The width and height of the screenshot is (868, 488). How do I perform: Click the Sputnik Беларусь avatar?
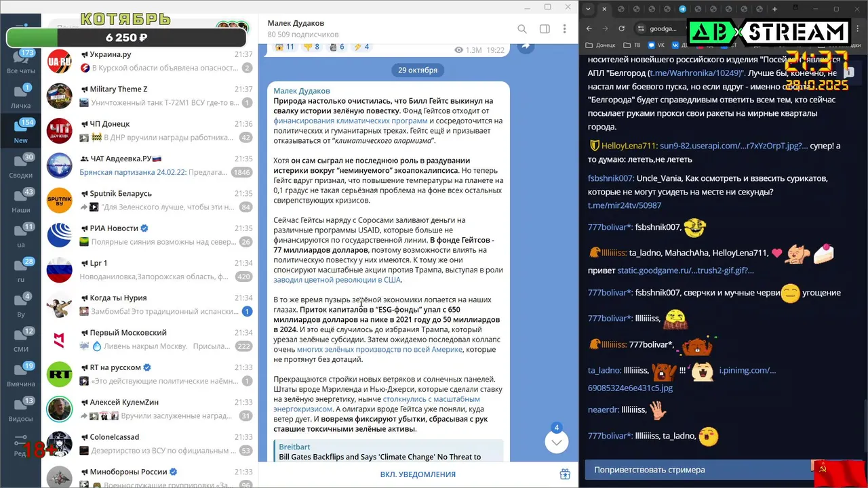[x=60, y=200]
